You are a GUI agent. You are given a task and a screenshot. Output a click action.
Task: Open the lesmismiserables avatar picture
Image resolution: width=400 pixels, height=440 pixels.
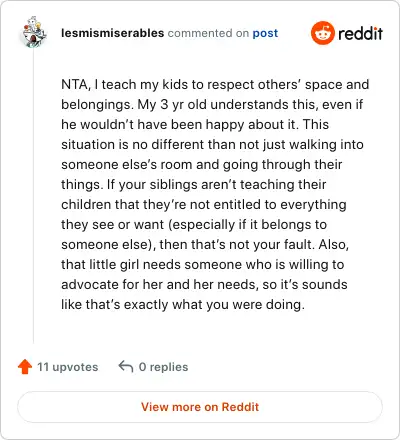click(34, 32)
